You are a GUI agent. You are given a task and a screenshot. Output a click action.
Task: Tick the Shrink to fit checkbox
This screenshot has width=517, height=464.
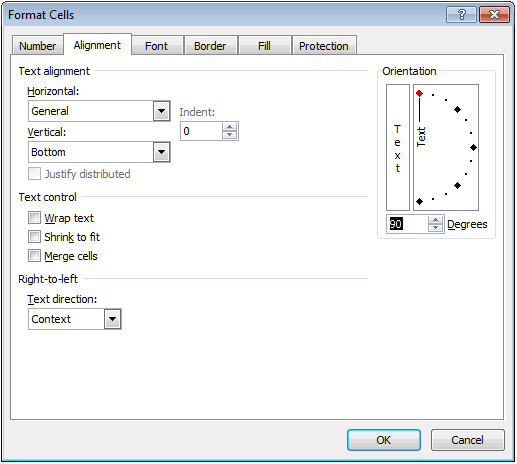pos(34,237)
